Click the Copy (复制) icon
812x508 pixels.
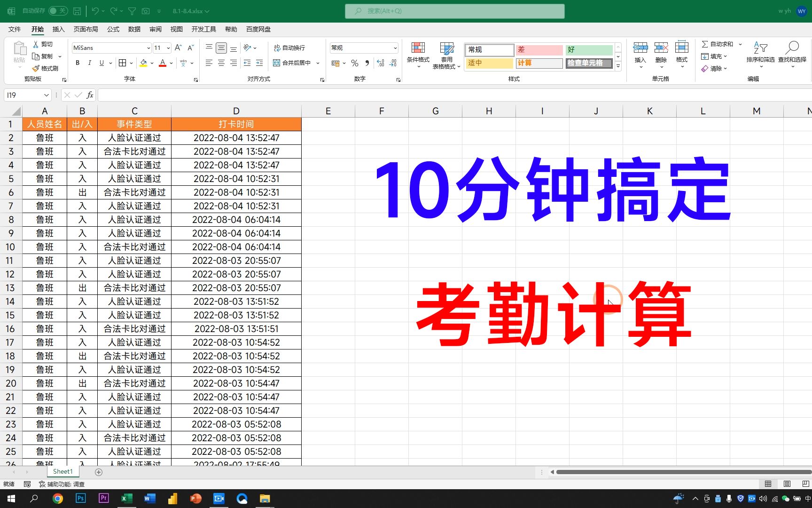click(36, 56)
